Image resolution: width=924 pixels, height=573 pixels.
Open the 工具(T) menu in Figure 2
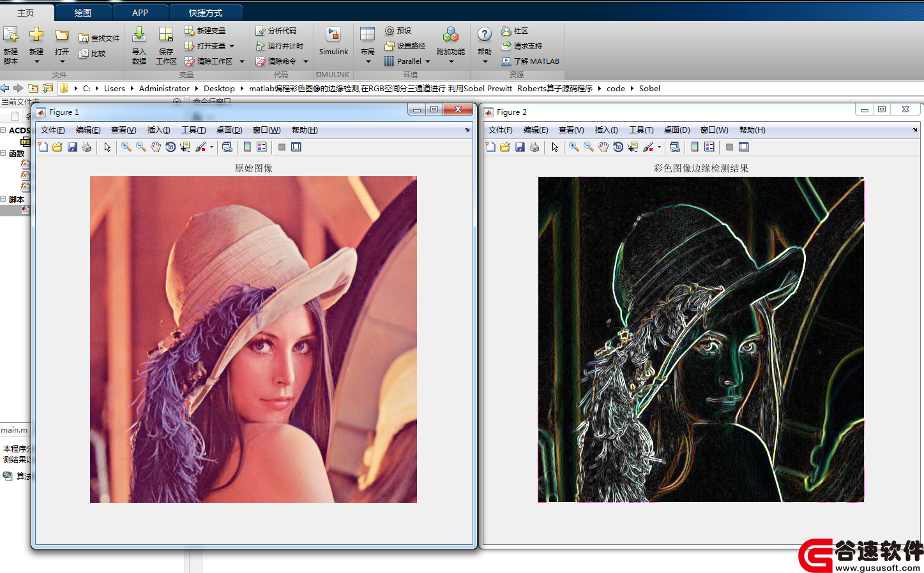coord(641,130)
